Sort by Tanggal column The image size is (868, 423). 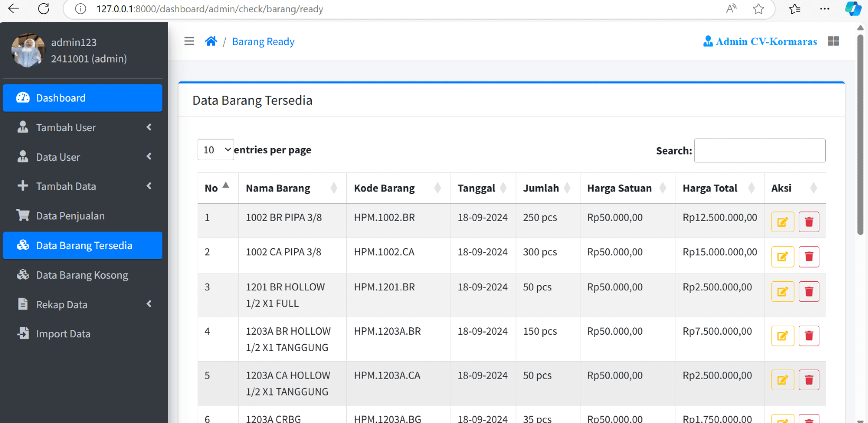point(483,188)
